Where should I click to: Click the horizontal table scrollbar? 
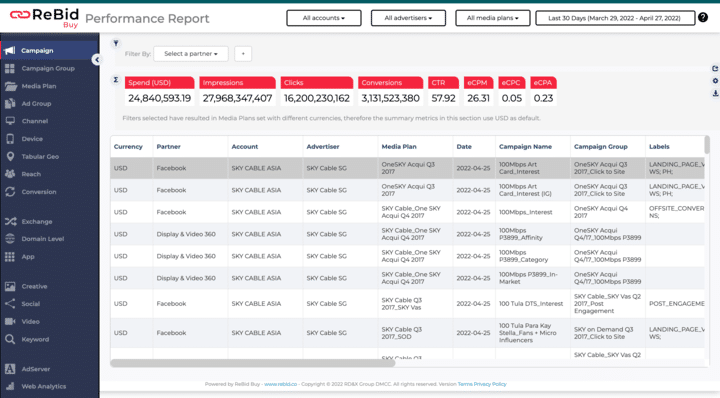coord(253,363)
